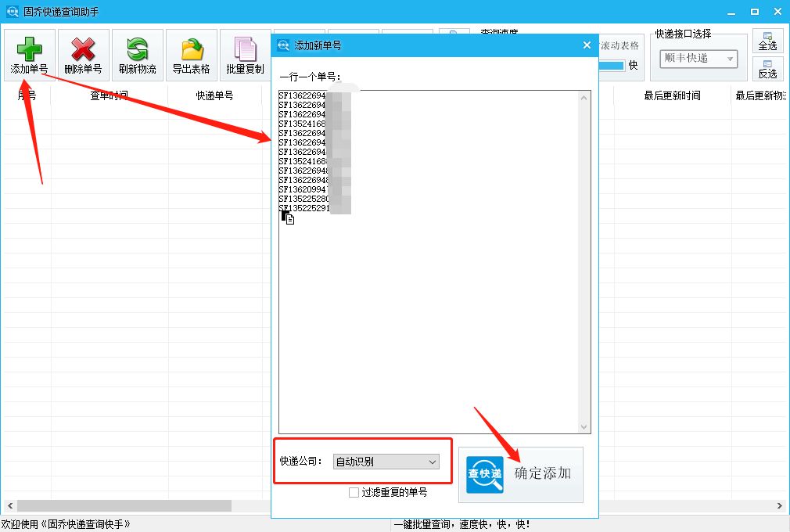
Task: Open the 顺丰快递 courier interface dropdown
Action: click(x=698, y=59)
